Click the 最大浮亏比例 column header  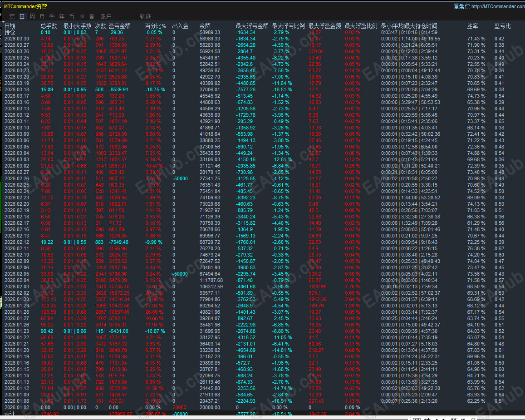pyautogui.click(x=288, y=26)
